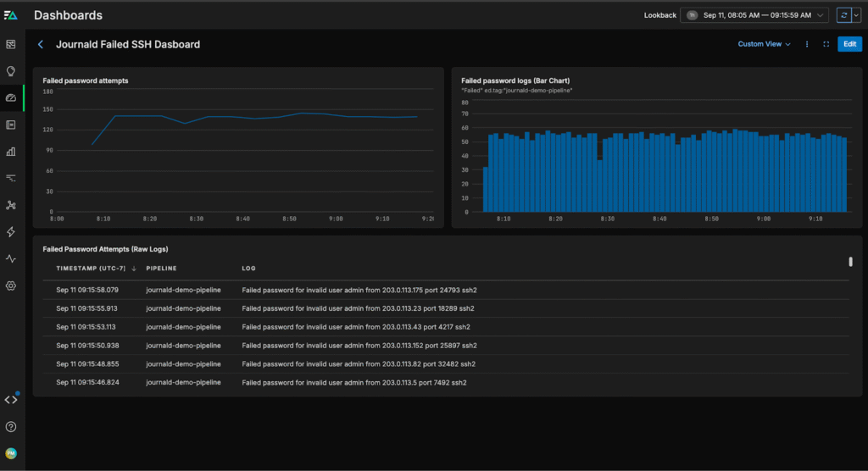Open the bar chart icon in the sidebar
This screenshot has height=471, width=868.
point(11,152)
